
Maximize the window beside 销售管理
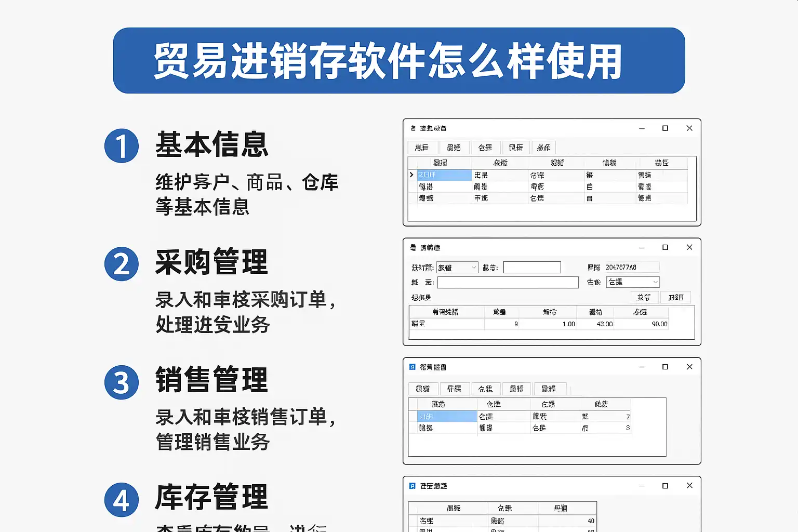[665, 367]
